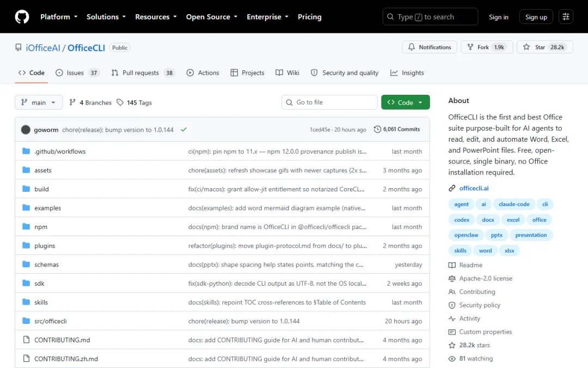Click the claude-code topic tag
Viewport: 588px width, 368px height.
(514, 204)
